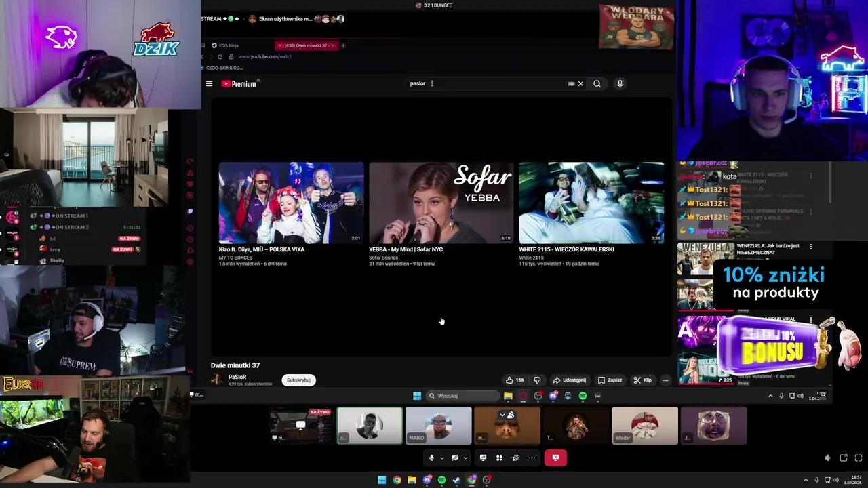Open camera options dropdown arrow
The width and height of the screenshot is (868, 488).
(465, 458)
